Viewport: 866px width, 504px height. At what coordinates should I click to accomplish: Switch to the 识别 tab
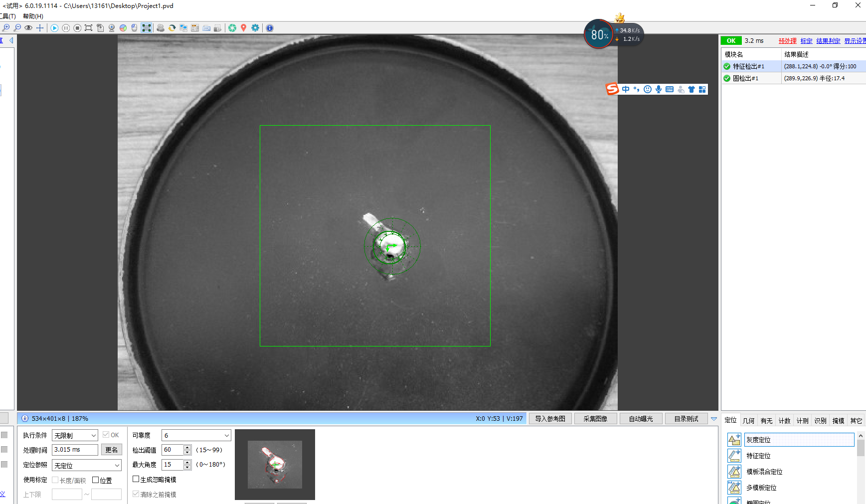click(821, 421)
